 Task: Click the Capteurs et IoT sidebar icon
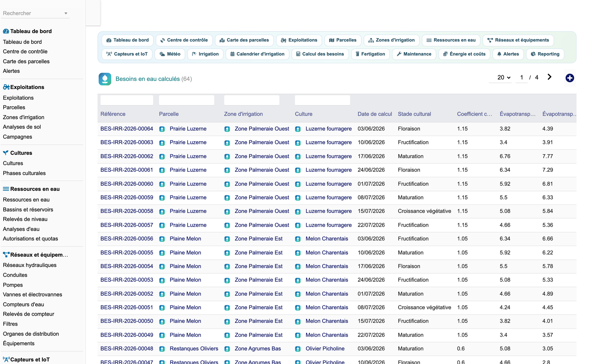pos(6,359)
